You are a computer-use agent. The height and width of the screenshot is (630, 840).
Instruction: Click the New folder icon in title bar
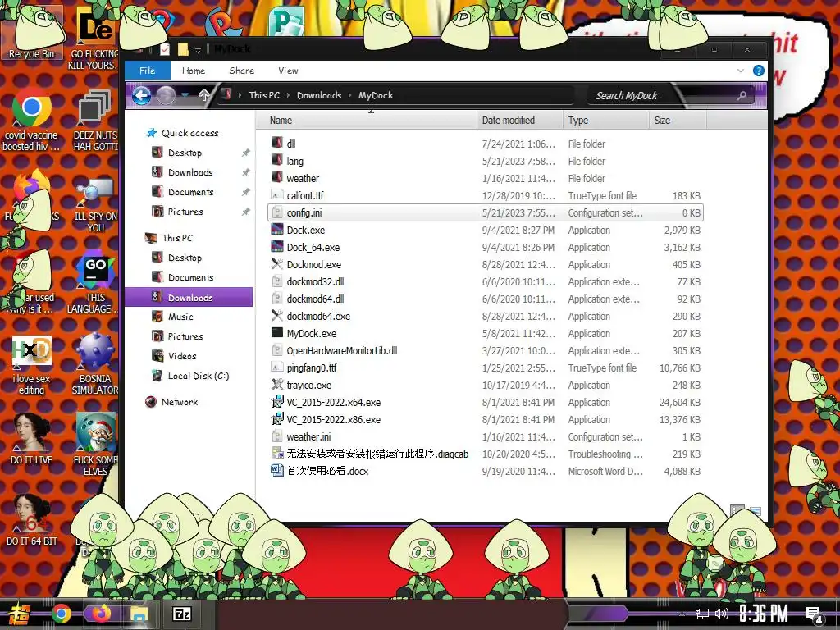coord(183,50)
